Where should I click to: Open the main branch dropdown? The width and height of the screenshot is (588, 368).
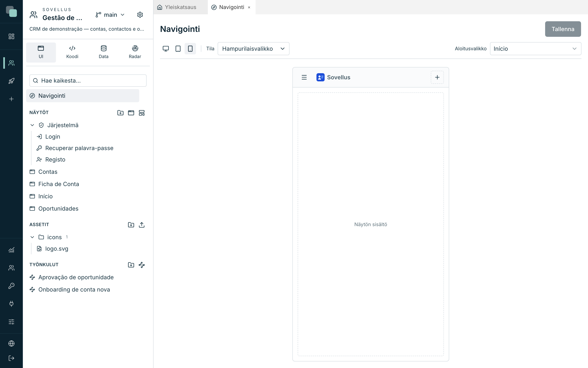(110, 15)
